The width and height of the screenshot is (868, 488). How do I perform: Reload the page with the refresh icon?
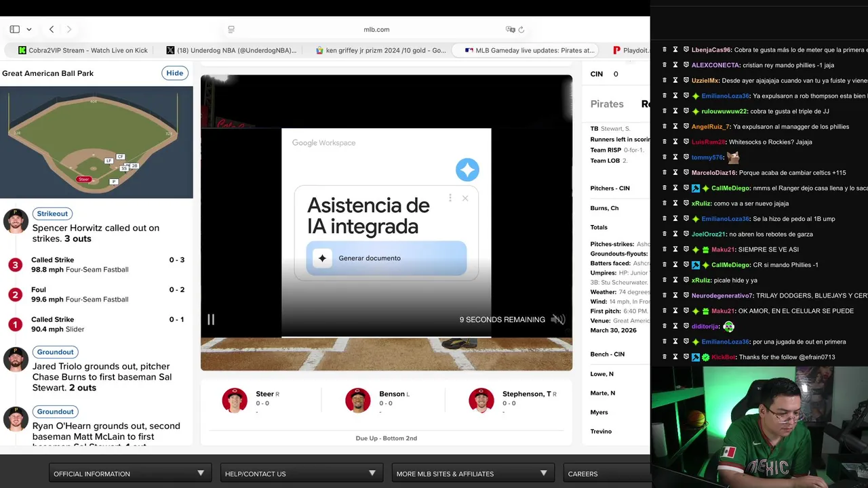tap(521, 29)
